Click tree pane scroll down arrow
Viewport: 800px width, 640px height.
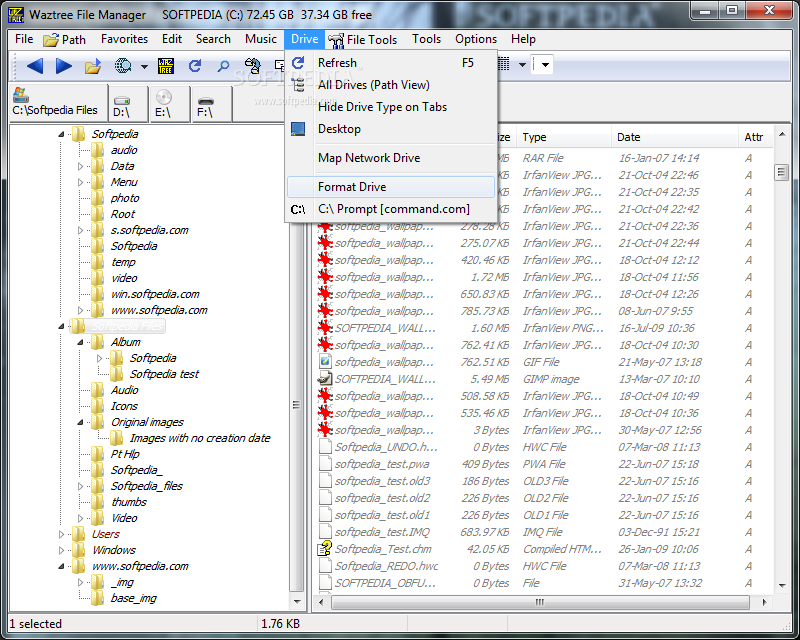297,602
